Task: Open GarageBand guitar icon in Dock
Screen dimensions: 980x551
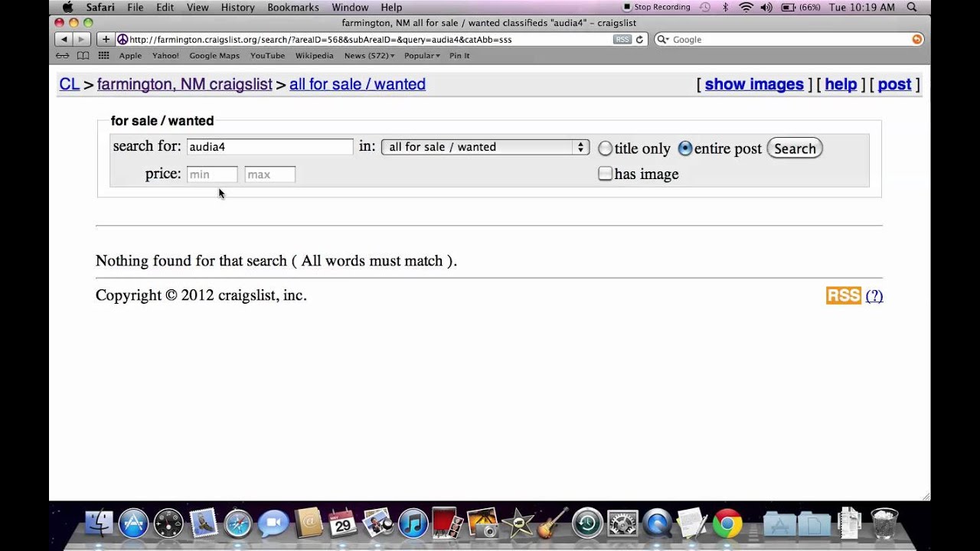Action: pos(552,523)
